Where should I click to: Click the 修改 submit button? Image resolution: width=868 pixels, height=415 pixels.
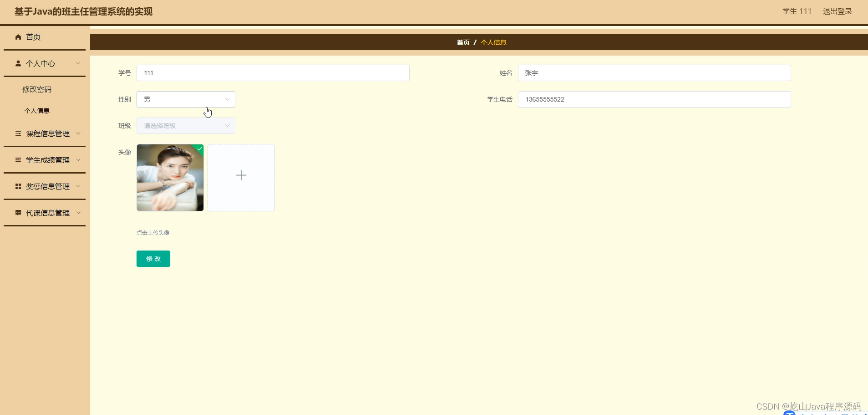click(153, 258)
